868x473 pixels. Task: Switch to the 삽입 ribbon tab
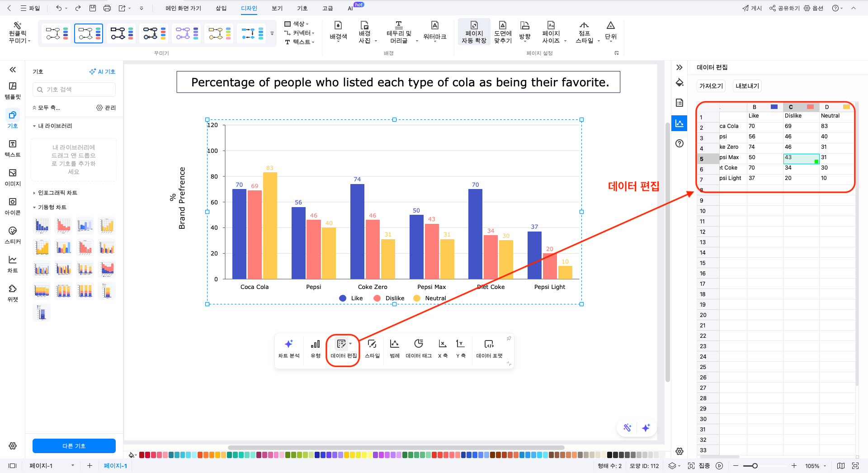pos(221,8)
